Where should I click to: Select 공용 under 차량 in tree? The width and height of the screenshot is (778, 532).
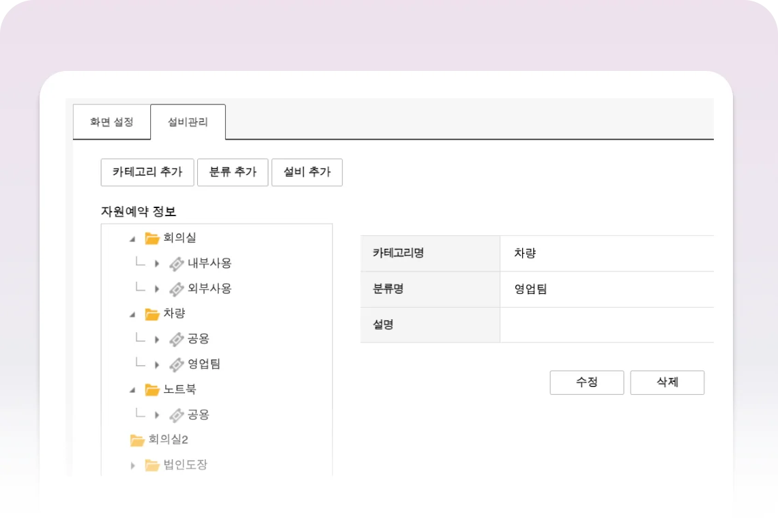[198, 339]
